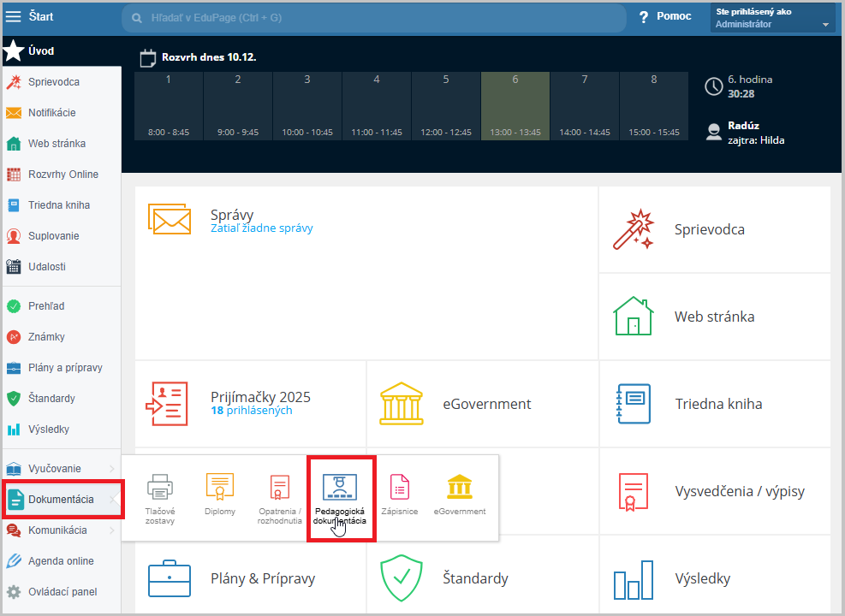Open Agenda online pen icon

pos(14,561)
